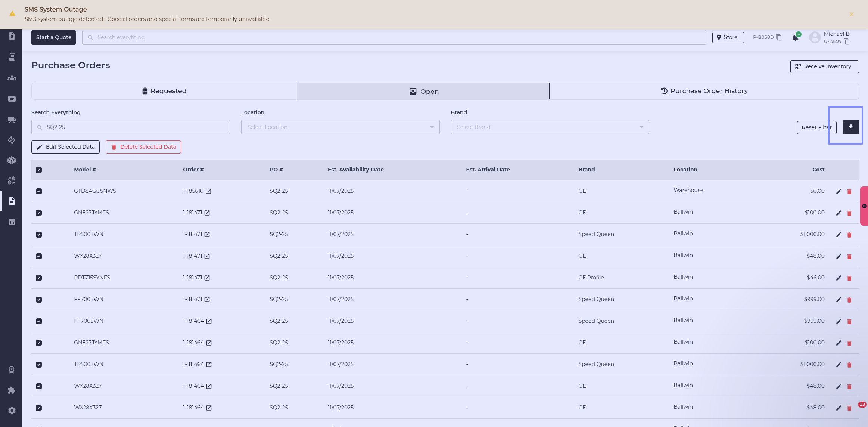This screenshot has width=868, height=427.
Task: Click the Receive Inventory button
Action: (x=824, y=66)
